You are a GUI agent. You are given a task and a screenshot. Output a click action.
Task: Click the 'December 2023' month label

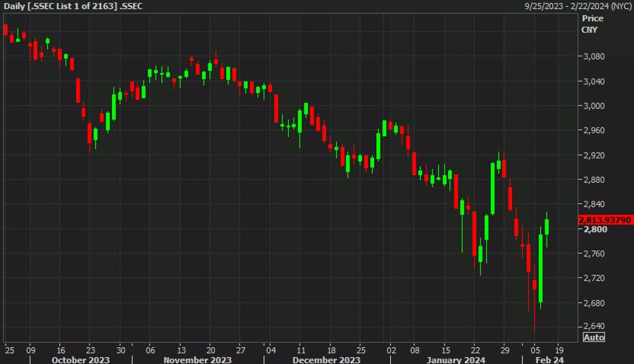pyautogui.click(x=326, y=360)
